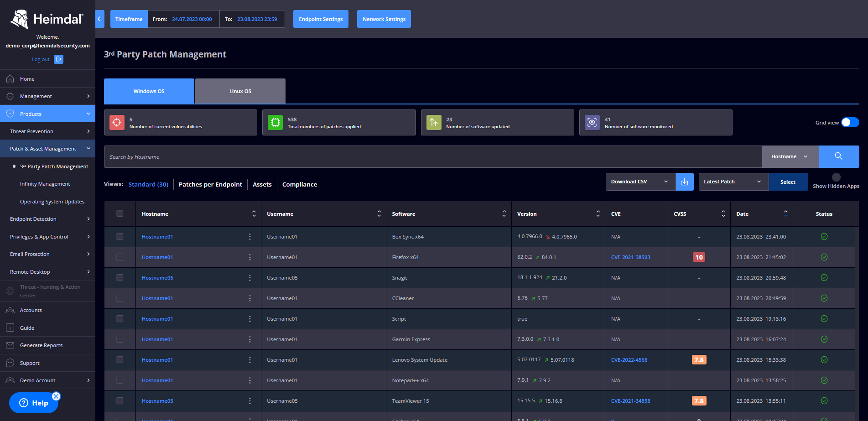Click the Endpoint Settings button
Viewport: 868px width, 421px height.
tap(321, 19)
